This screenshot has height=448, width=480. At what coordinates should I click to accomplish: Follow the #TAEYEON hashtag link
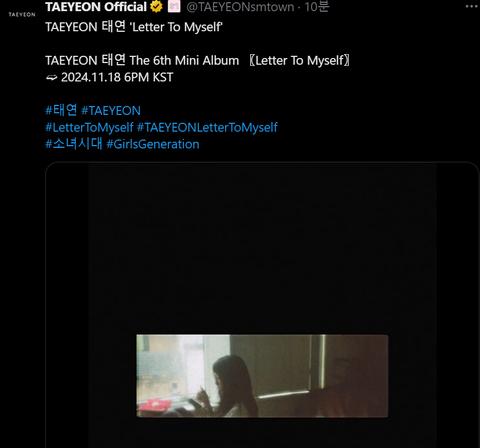tap(111, 111)
